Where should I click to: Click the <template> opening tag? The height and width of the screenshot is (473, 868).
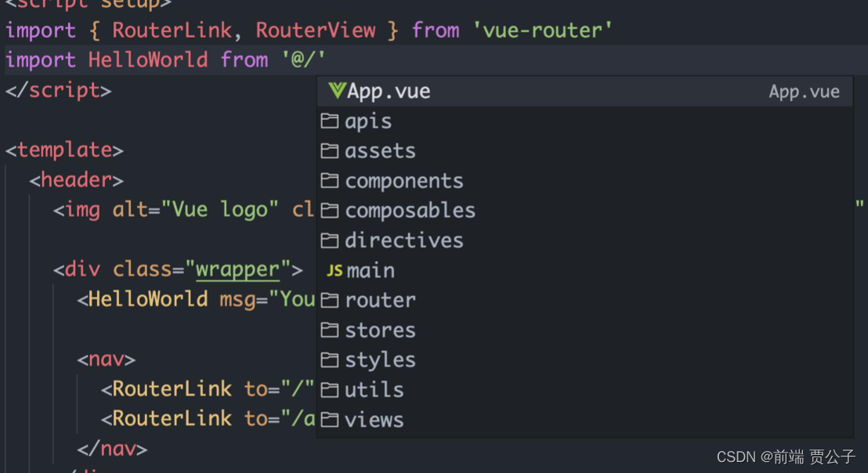pyautogui.click(x=65, y=150)
